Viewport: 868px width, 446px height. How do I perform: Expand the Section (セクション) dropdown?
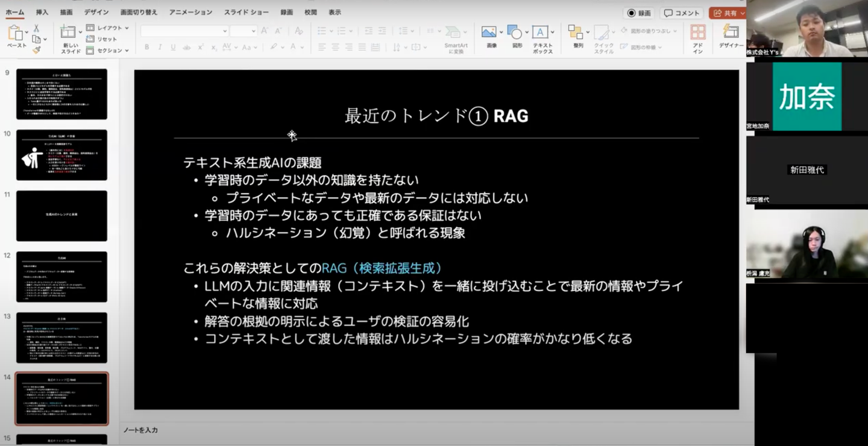click(x=108, y=51)
